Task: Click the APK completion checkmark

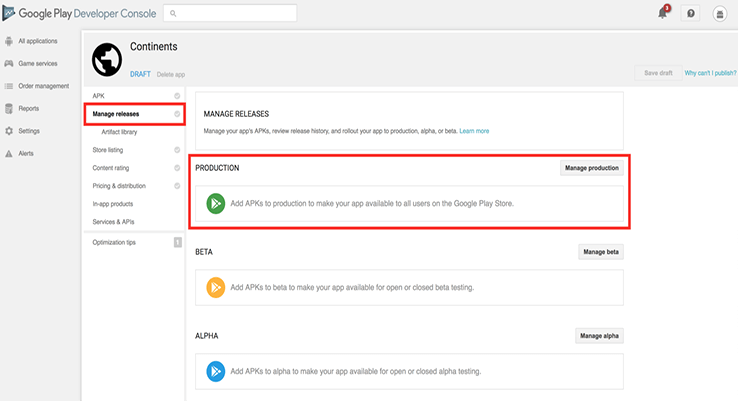Action: (x=177, y=96)
